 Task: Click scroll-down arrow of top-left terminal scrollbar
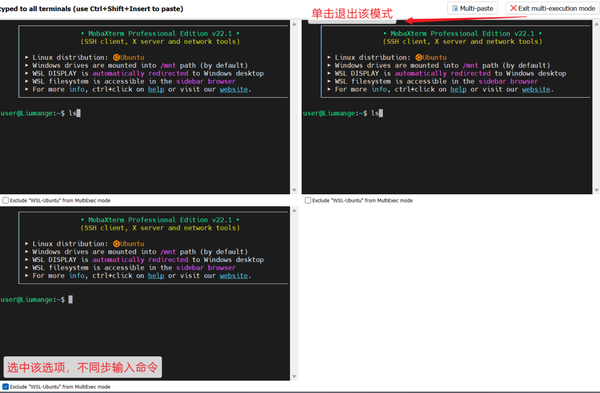(x=294, y=190)
